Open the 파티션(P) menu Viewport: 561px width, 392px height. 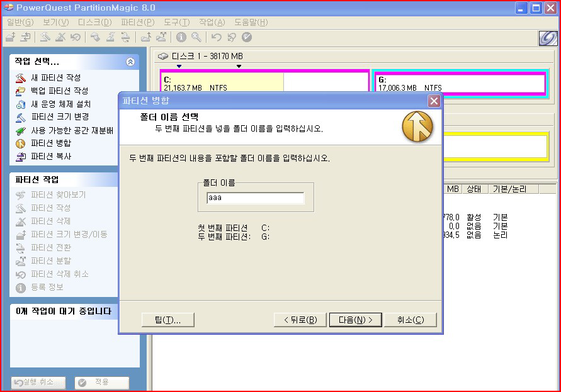pyautogui.click(x=138, y=23)
